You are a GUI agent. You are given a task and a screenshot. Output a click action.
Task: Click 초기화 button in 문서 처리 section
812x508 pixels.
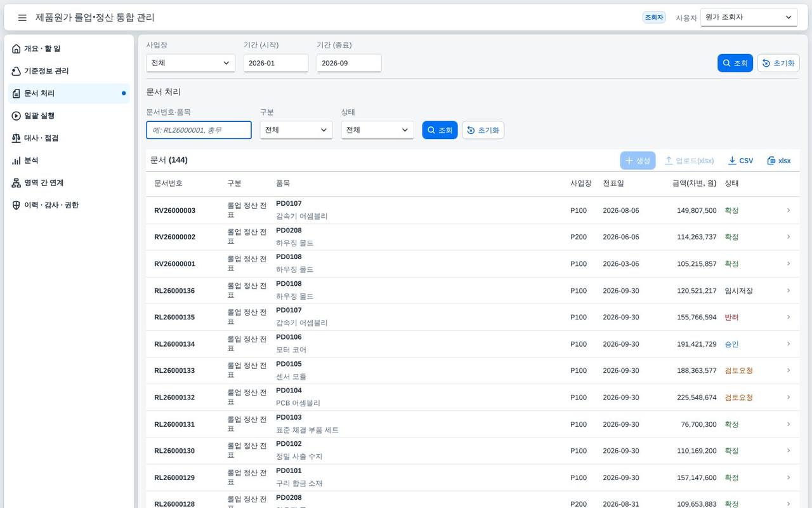[x=483, y=130]
